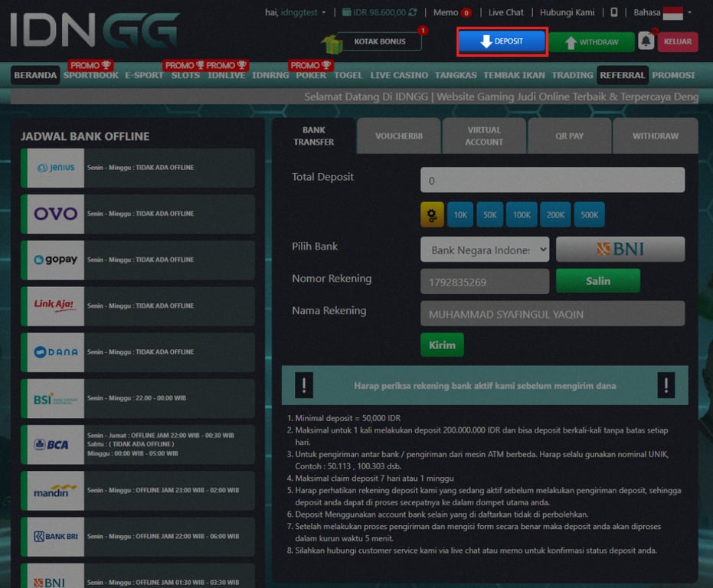
Task: Open Live Chat link
Action: 505,12
